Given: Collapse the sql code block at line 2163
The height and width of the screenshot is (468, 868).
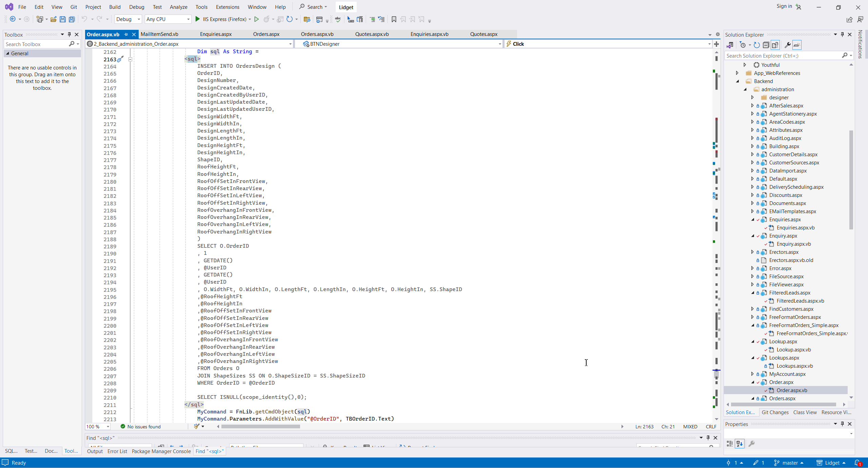Looking at the screenshot, I should point(130,59).
